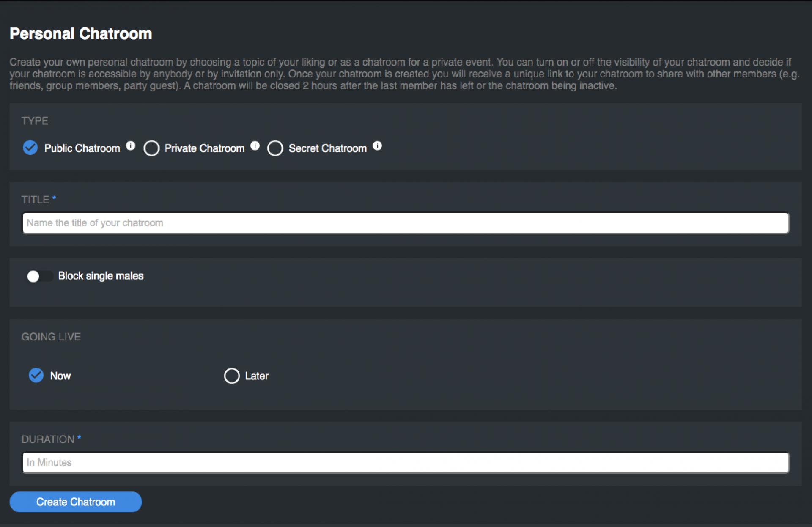Click the GOING LIVE section heading
The height and width of the screenshot is (527, 812).
(x=51, y=337)
